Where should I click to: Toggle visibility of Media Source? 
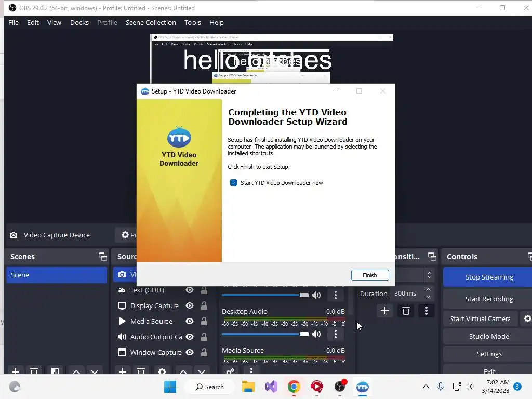[190, 321]
